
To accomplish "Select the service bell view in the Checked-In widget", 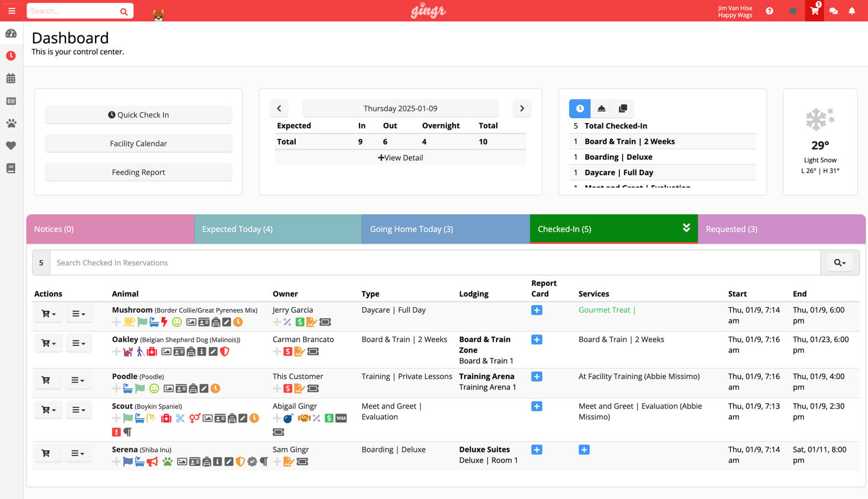I will coord(601,108).
